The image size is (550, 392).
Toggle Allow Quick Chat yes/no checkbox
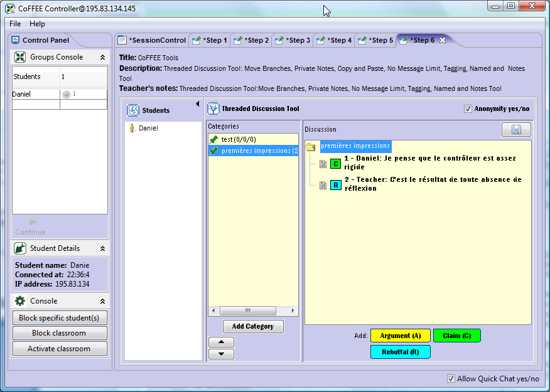451,379
